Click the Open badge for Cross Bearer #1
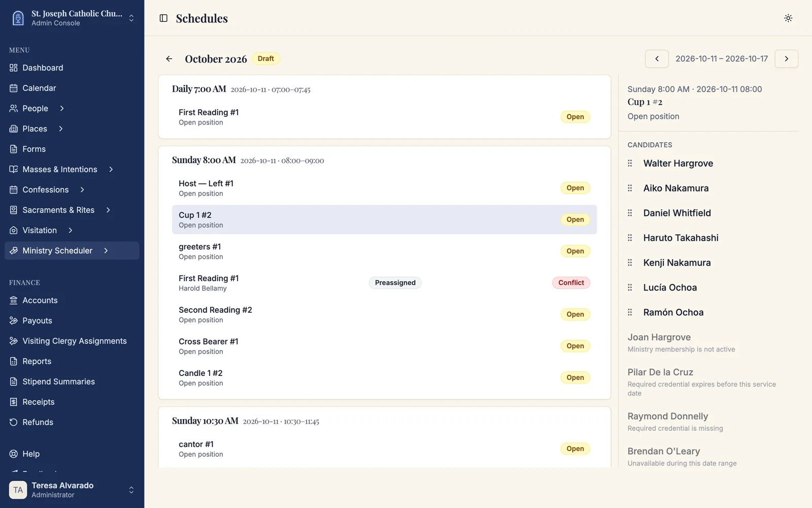This screenshot has height=508, width=812. [x=575, y=346]
